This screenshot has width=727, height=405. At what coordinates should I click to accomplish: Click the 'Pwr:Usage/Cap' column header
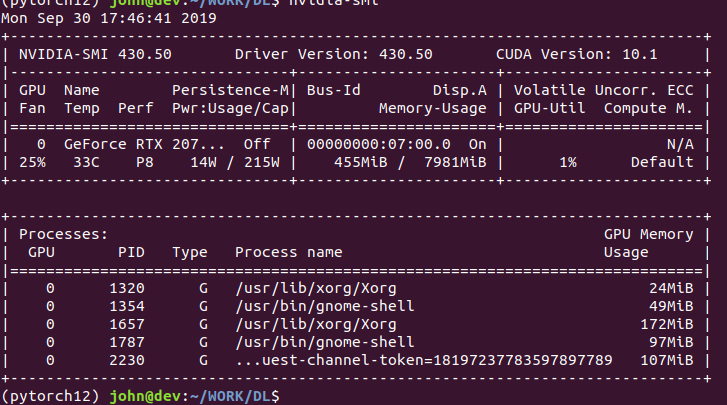230,108
